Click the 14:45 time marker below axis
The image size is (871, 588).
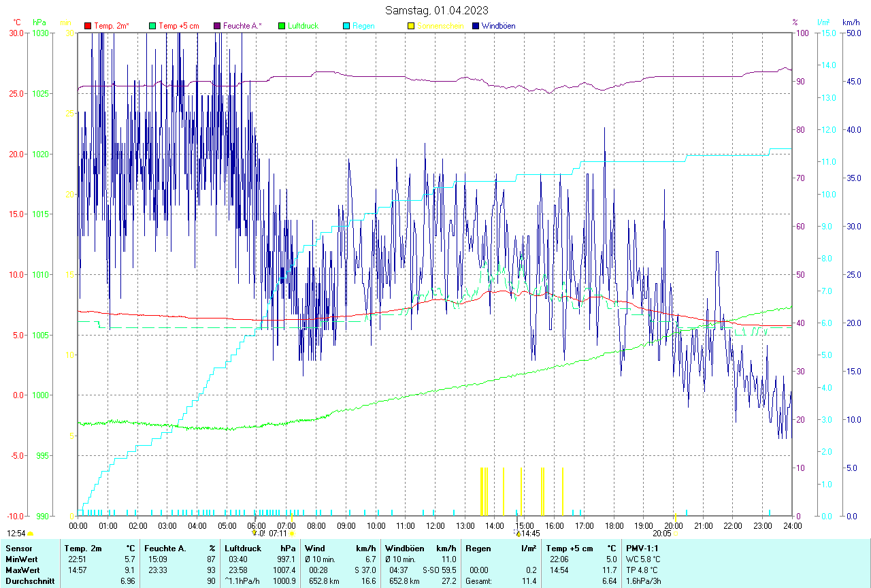[531, 534]
